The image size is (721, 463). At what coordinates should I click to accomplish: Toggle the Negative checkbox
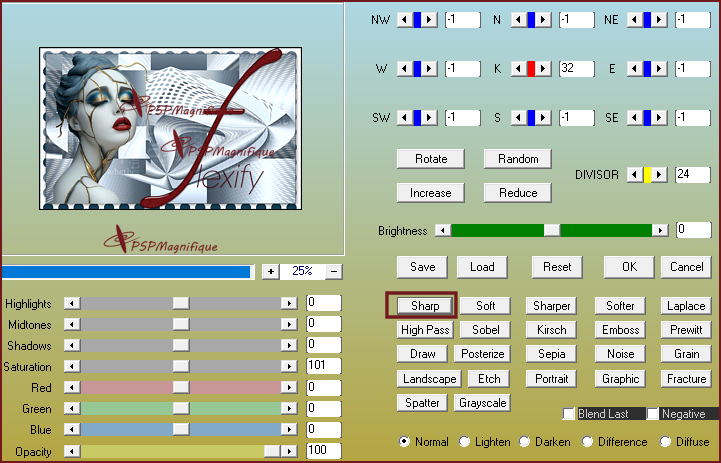click(x=653, y=414)
